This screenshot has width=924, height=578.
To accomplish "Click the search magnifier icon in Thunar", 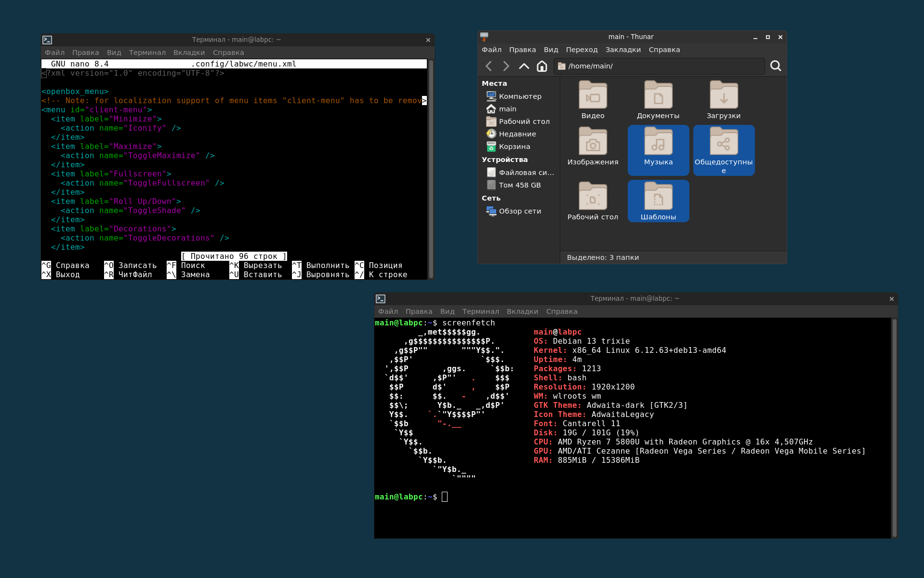I will pos(775,66).
